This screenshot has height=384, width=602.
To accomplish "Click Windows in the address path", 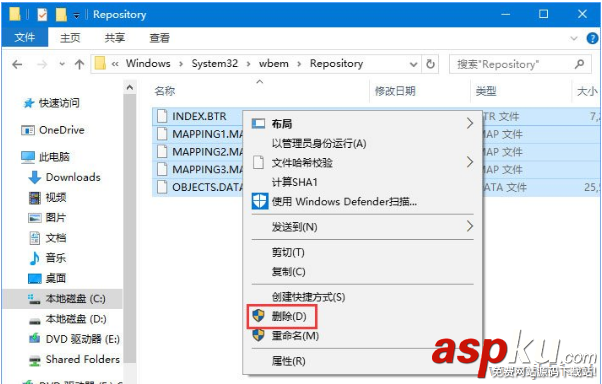I will pyautogui.click(x=148, y=63).
